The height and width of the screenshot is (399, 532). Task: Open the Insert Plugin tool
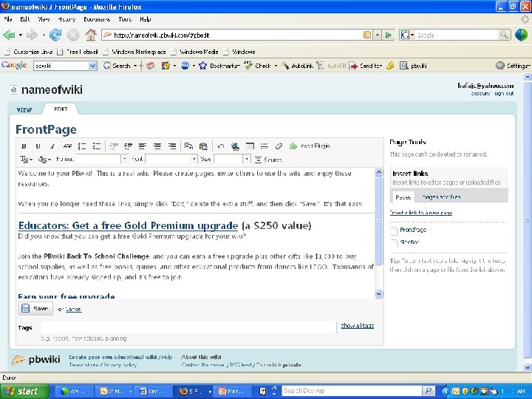click(310, 146)
